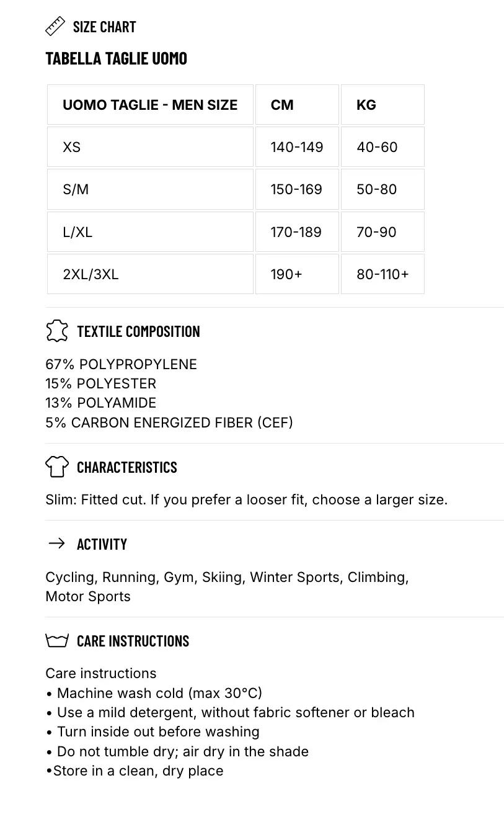Click the ruler icon beside Size Chart
The width and height of the screenshot is (504, 814).
(x=55, y=27)
